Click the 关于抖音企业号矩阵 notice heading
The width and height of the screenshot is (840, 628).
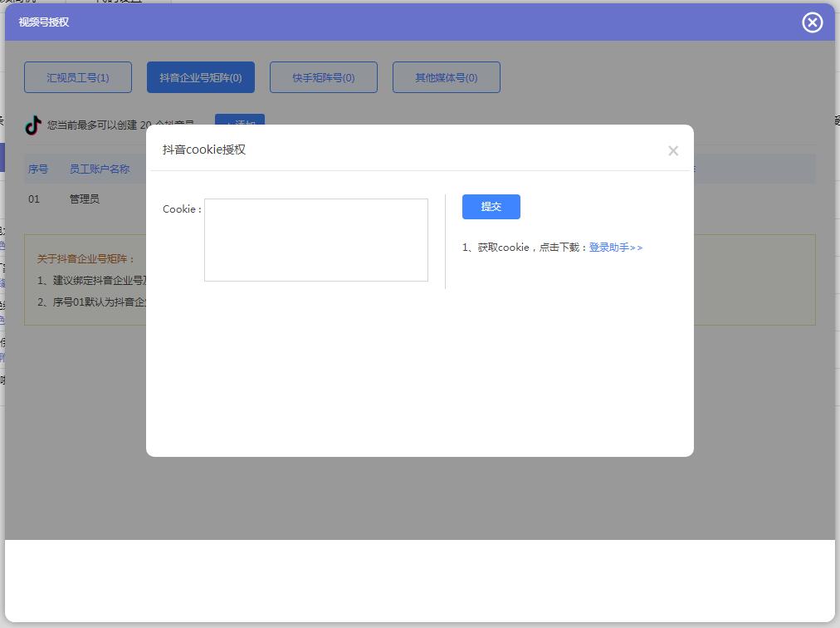coord(85,259)
